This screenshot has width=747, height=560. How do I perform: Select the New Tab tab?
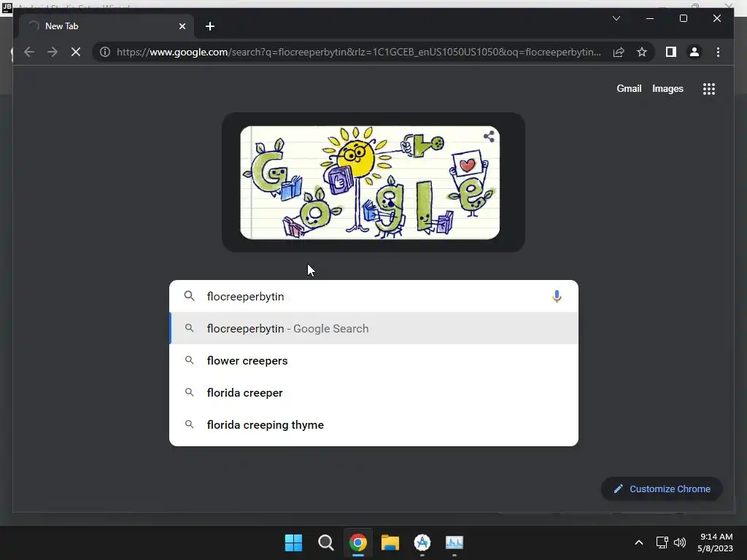(x=107, y=26)
